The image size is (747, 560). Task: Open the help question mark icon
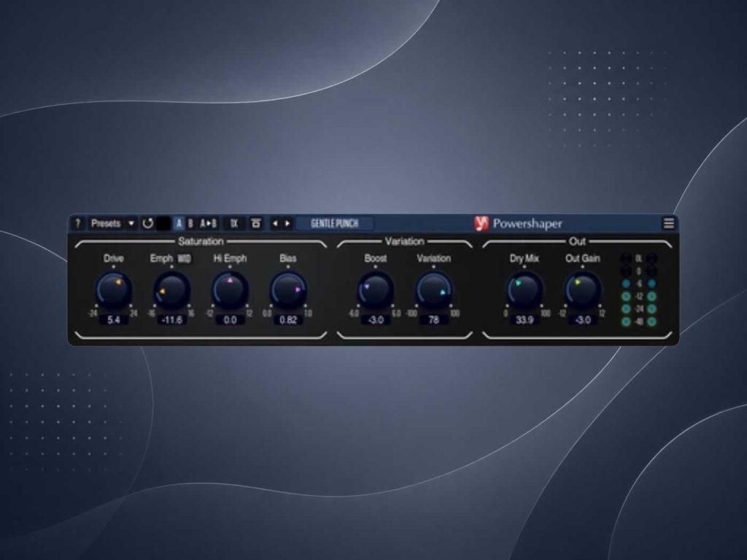tap(78, 223)
